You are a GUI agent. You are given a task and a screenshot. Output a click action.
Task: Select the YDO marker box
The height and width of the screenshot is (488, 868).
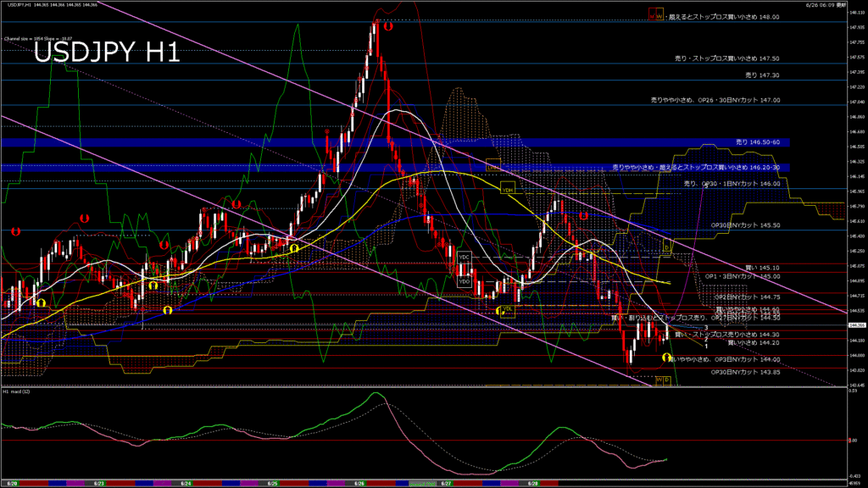[x=464, y=281]
